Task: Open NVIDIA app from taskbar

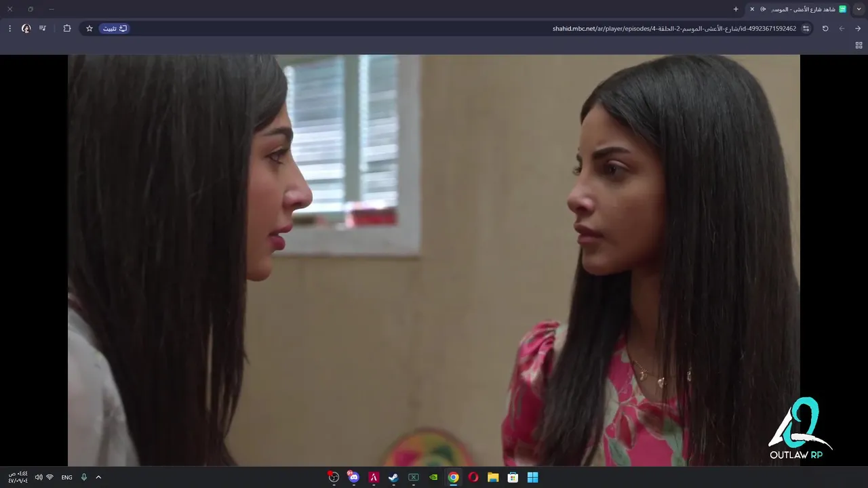Action: click(433, 477)
